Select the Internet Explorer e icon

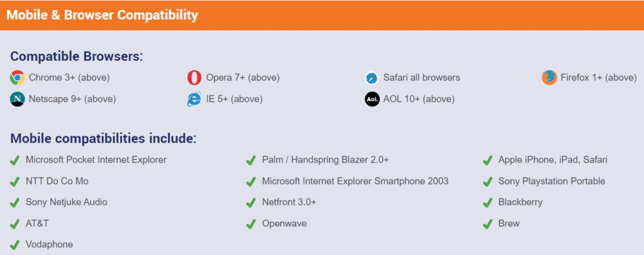pyautogui.click(x=194, y=99)
